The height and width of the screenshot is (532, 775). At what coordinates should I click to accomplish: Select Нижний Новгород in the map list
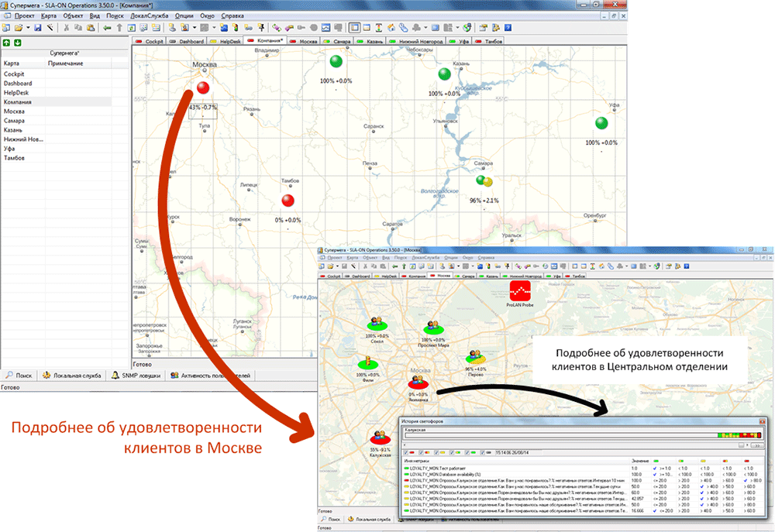24,139
